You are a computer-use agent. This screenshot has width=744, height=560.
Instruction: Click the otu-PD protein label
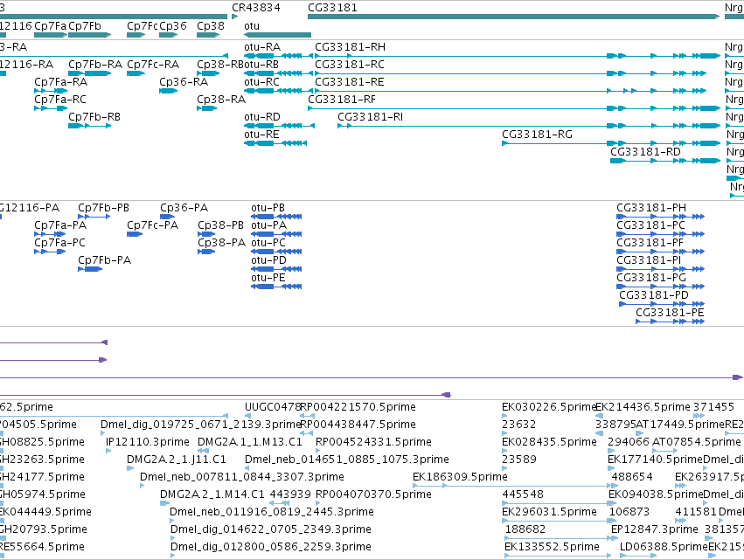(x=269, y=261)
